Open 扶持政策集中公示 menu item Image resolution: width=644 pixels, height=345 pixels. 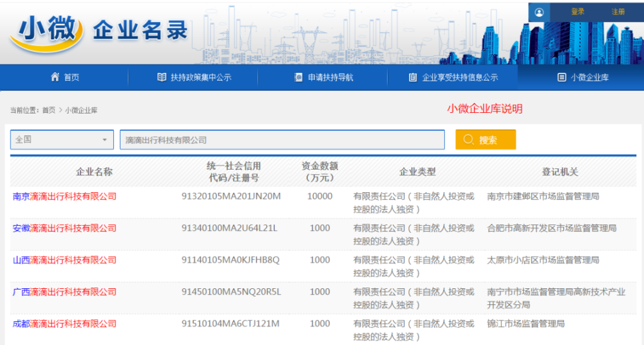pos(194,77)
